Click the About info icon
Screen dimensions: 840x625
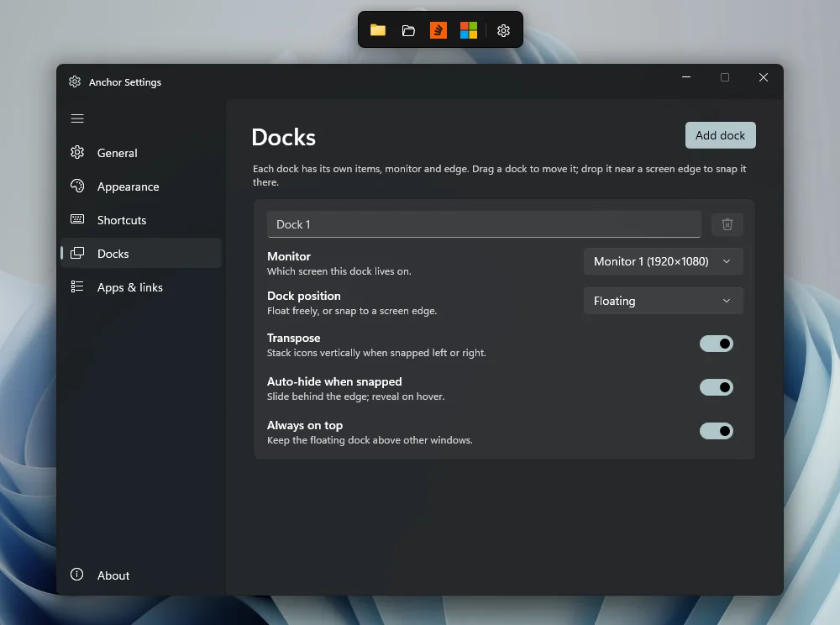tap(77, 574)
